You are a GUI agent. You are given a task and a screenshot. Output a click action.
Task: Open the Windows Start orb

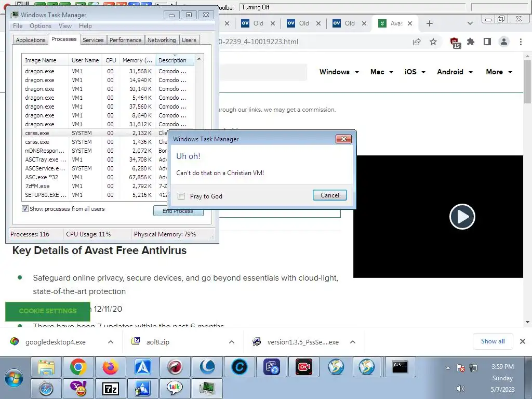(x=14, y=378)
